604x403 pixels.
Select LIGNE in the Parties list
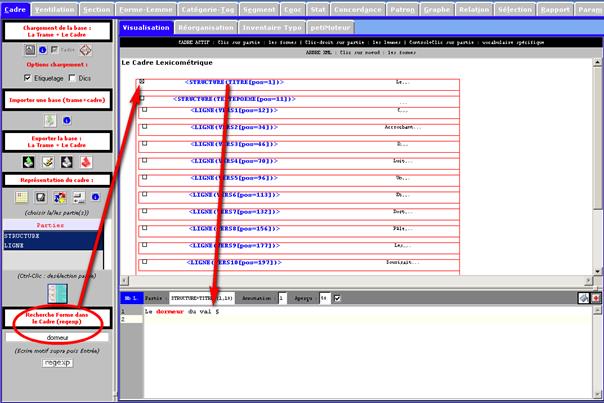tap(53, 245)
